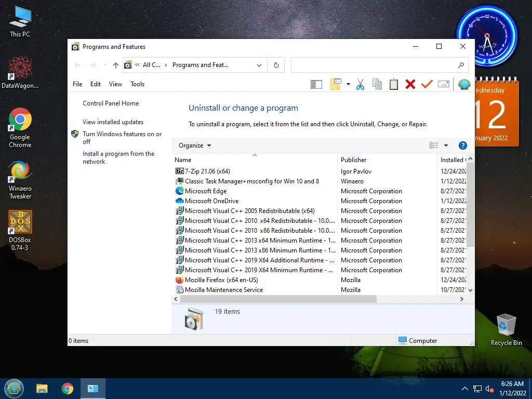Go back with the Back arrow
Viewport: 532px width, 399px height.
pyautogui.click(x=77, y=65)
